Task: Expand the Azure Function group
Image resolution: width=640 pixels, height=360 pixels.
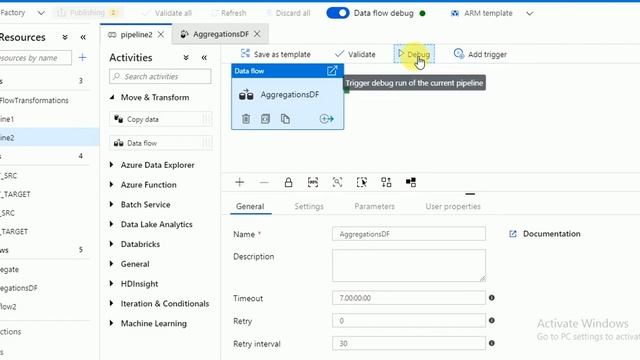Action: (x=112, y=184)
